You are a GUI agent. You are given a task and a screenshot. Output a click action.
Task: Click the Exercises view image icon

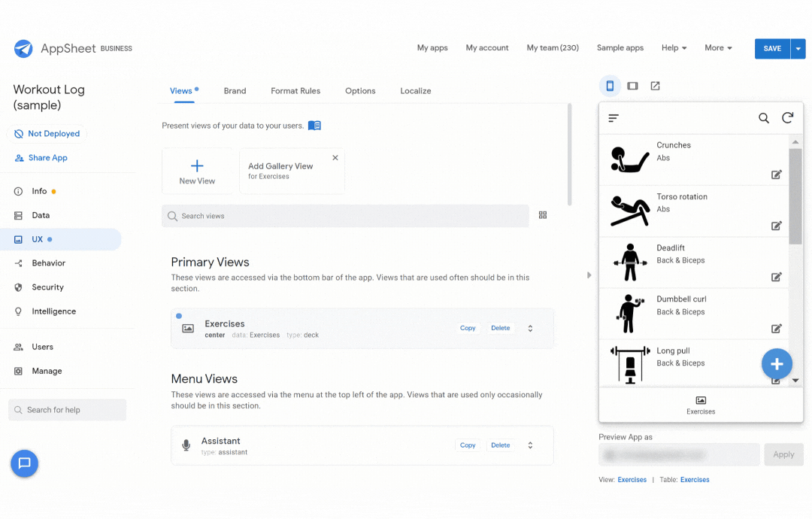pos(188,329)
